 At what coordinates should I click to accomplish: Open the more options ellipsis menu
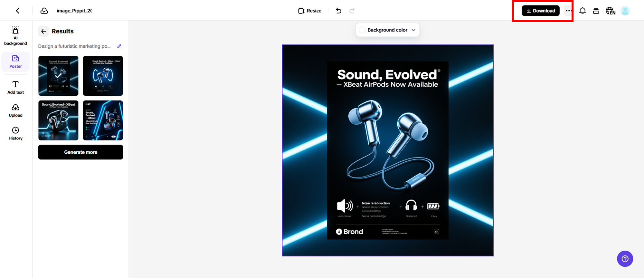click(x=568, y=11)
